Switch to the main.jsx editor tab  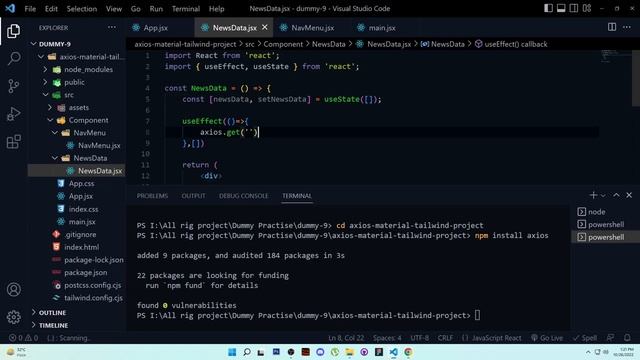[x=382, y=28]
